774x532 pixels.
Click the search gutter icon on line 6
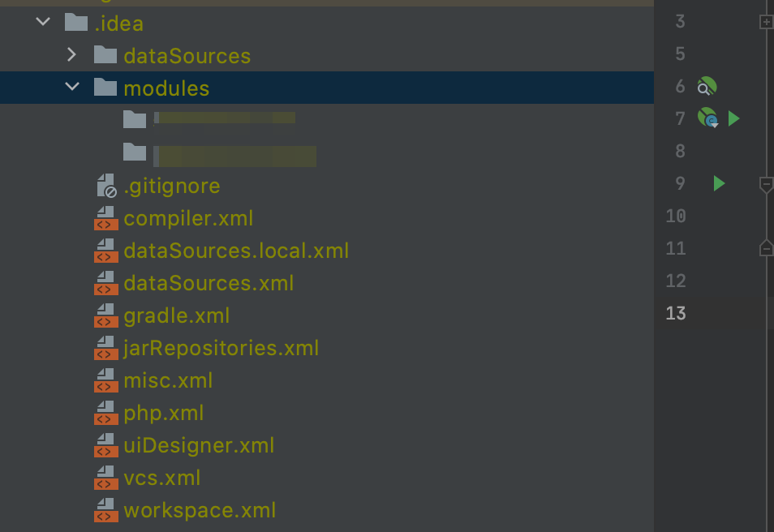coord(705,86)
